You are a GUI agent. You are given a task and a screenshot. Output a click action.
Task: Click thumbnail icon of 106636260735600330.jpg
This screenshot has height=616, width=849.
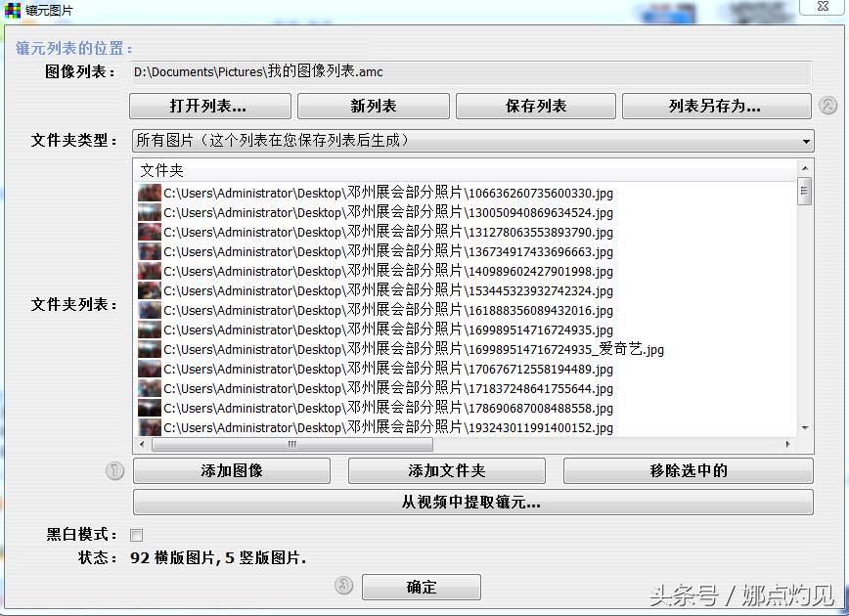tap(150, 194)
